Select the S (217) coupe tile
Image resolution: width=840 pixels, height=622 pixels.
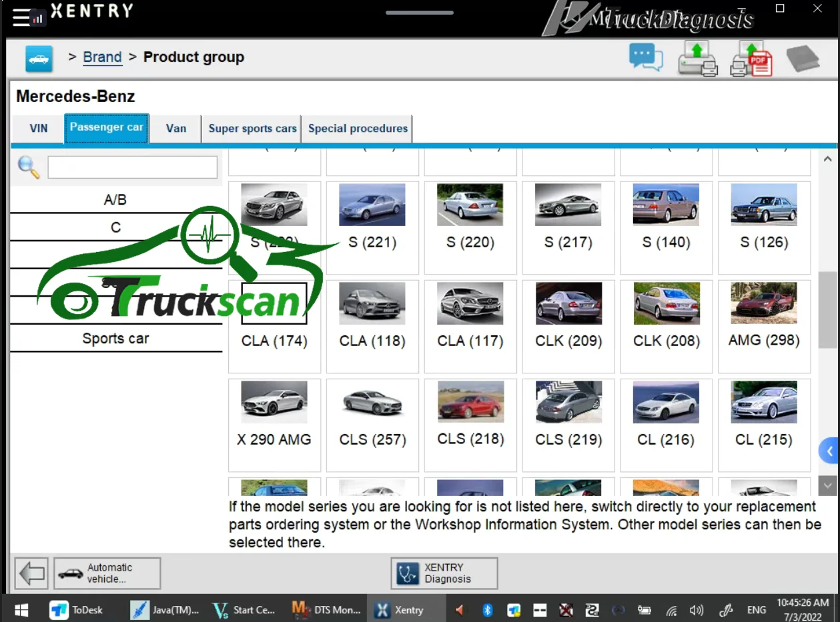[568, 228]
